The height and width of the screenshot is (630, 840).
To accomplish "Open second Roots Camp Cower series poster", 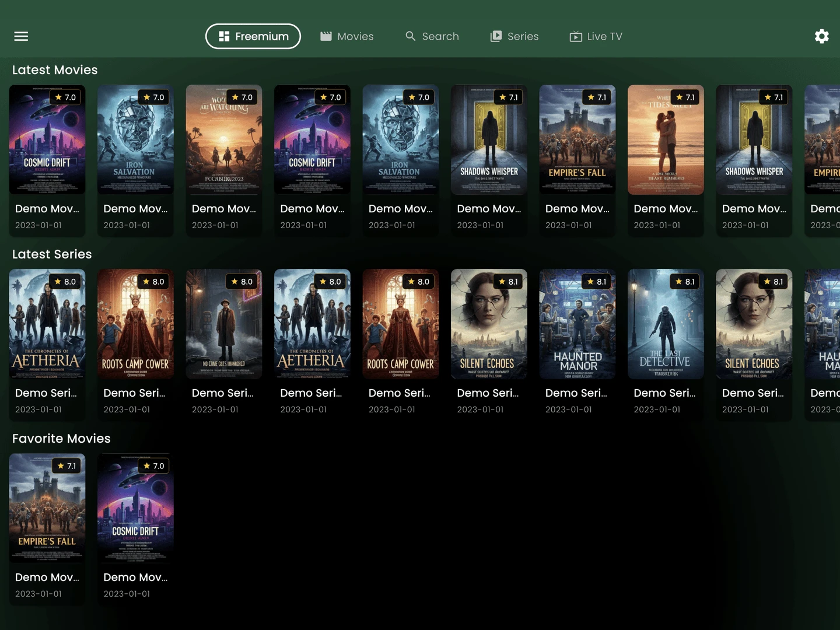I will tap(401, 324).
